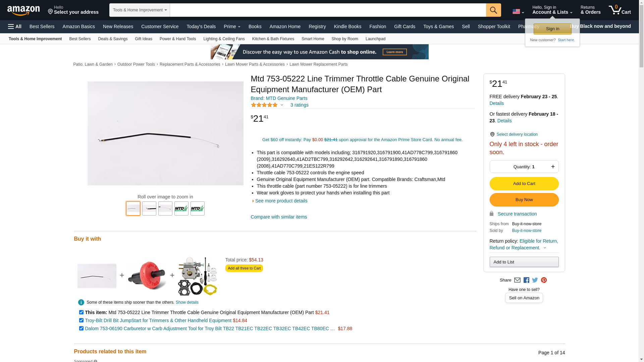
Task: Open 'Compare with similar items' link
Action: (279, 217)
